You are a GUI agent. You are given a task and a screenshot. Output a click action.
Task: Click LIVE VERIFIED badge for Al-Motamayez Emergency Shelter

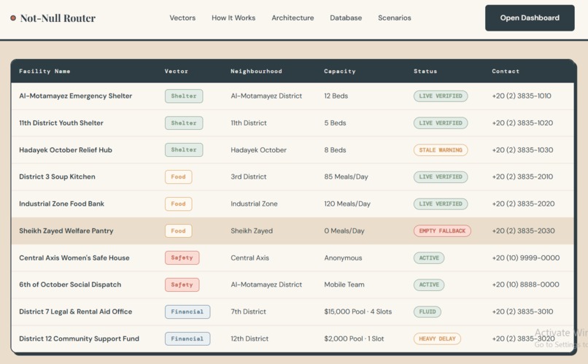pyautogui.click(x=441, y=96)
